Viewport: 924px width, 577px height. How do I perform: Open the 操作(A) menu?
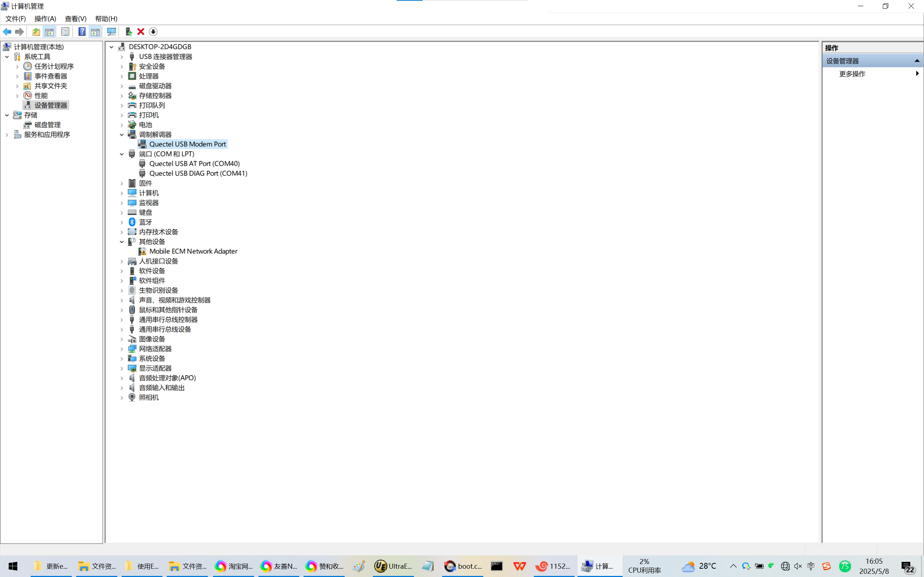click(x=45, y=19)
